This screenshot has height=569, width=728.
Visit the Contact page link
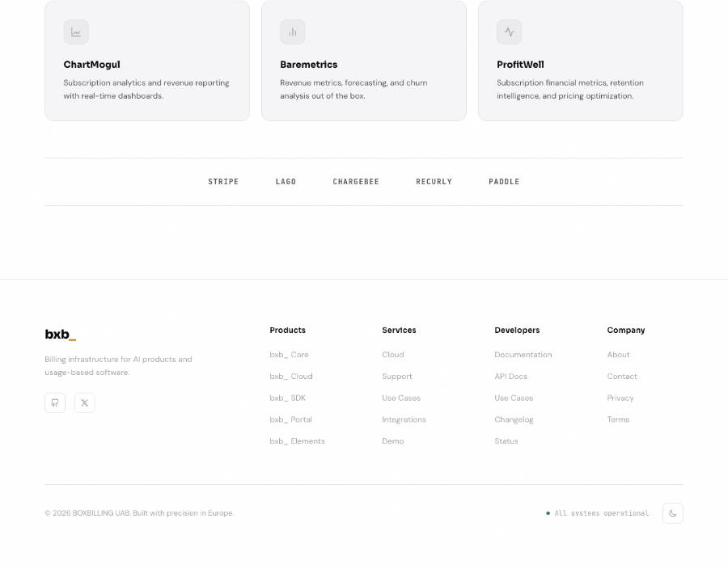coord(622,377)
